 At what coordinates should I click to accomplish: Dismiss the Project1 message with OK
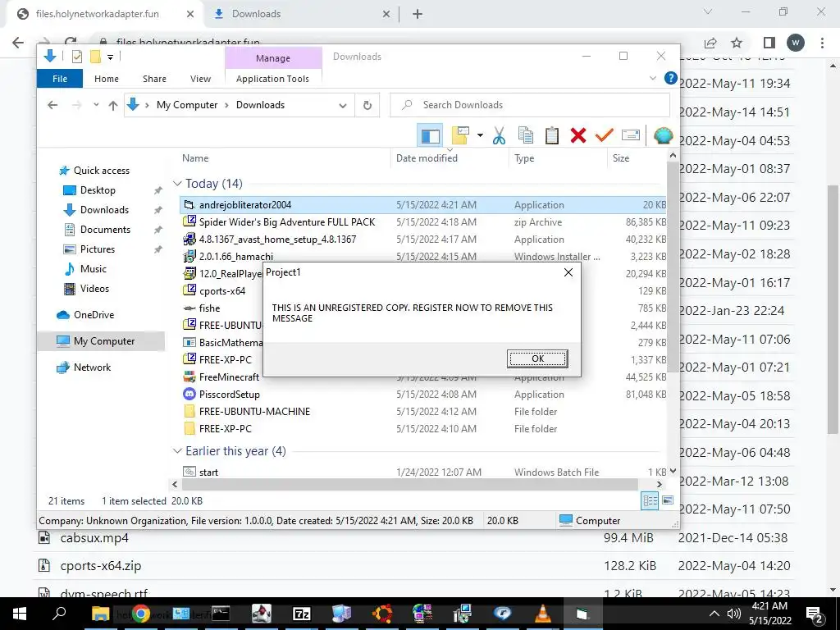coord(537,359)
